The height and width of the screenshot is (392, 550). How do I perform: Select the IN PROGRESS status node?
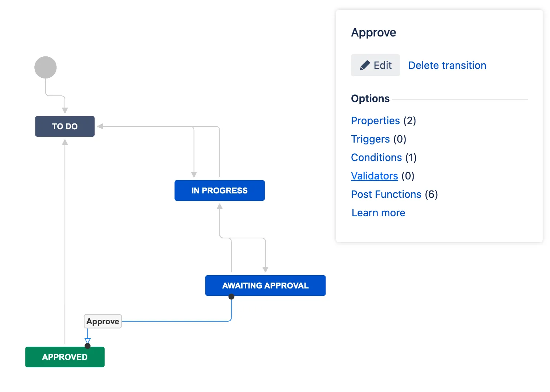pyautogui.click(x=220, y=190)
